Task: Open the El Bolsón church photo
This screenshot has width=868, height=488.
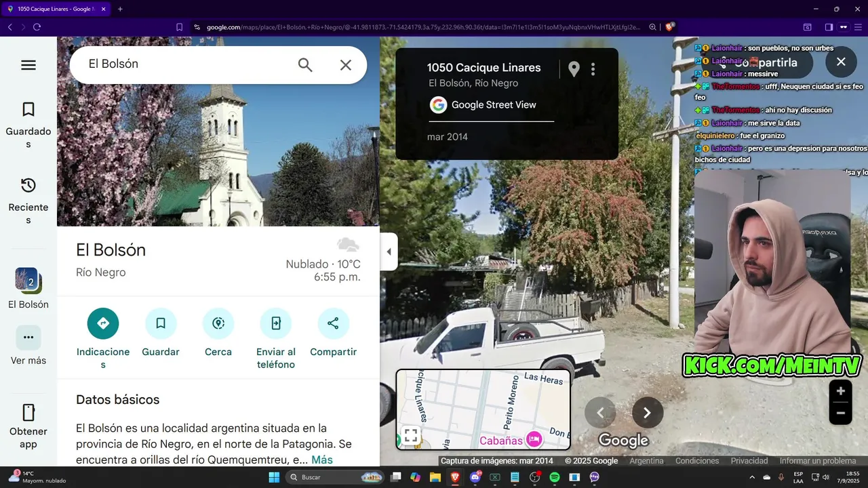Action: coord(218,131)
